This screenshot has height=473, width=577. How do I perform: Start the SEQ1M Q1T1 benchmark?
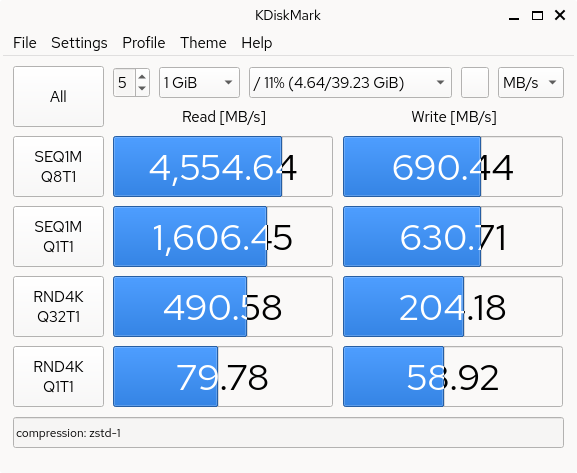coord(59,236)
